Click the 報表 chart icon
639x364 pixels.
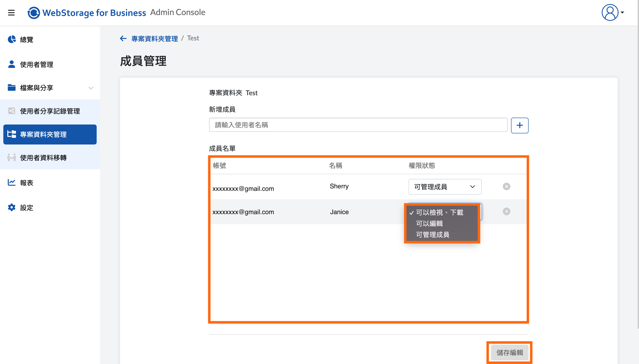(12, 182)
